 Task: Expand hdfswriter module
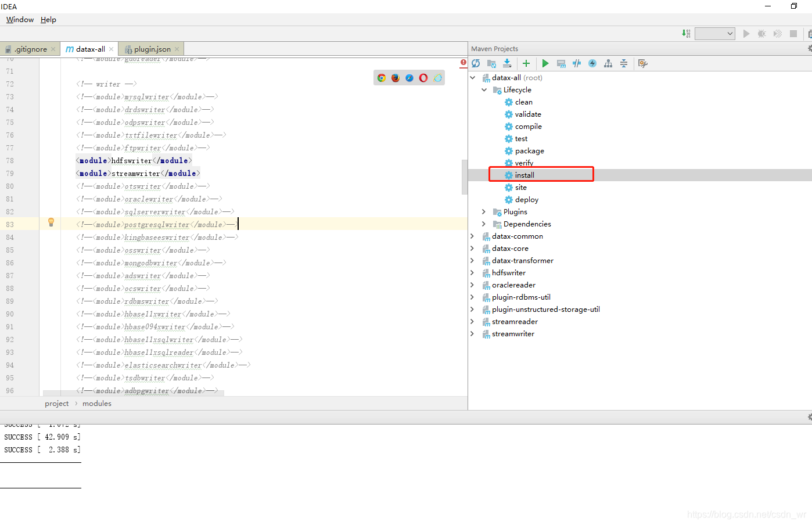click(472, 273)
